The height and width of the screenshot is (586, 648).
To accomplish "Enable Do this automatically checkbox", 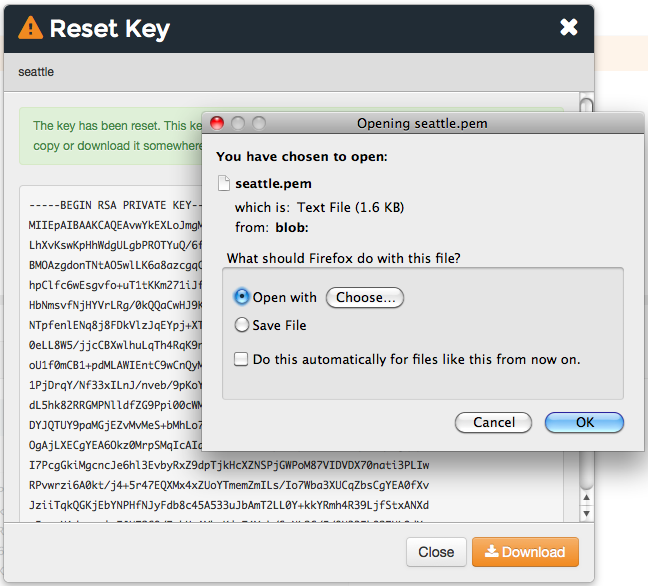I will 241,359.
